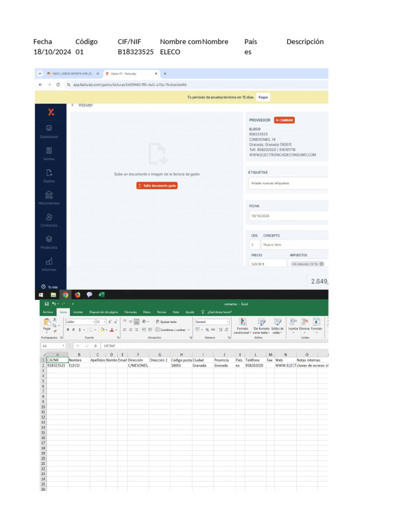
Task: Click Tu trial clock item
Action: pos(49,287)
